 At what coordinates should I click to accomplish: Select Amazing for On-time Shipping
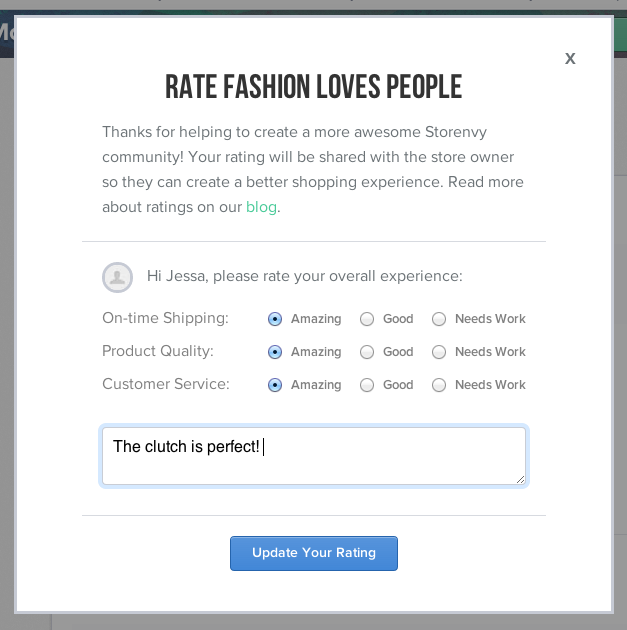click(275, 319)
